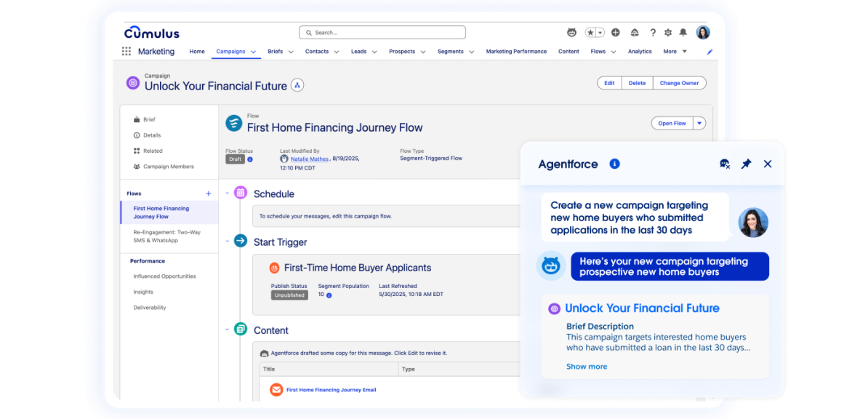This screenshot has width=868, height=419.
Task: Open the dropdown next to Open Flow
Action: pos(699,123)
